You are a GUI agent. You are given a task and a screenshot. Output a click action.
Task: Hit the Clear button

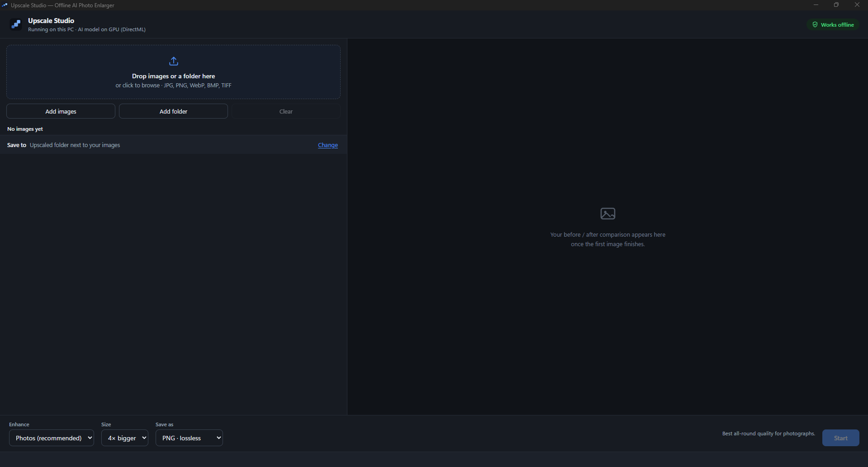[286, 111]
